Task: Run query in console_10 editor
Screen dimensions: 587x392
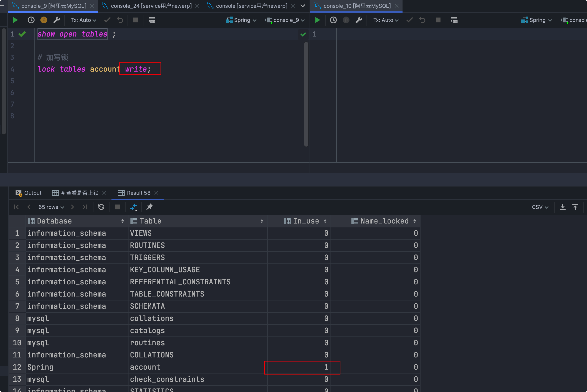Action: (317, 20)
